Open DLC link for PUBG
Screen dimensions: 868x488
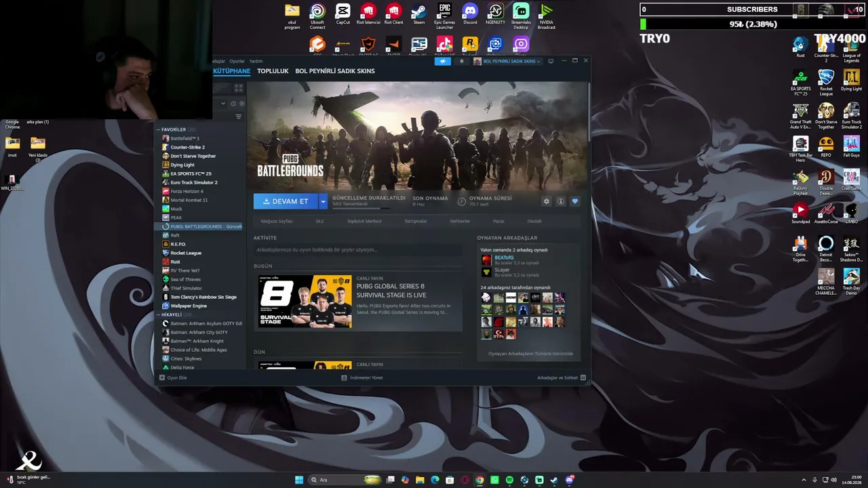point(320,221)
